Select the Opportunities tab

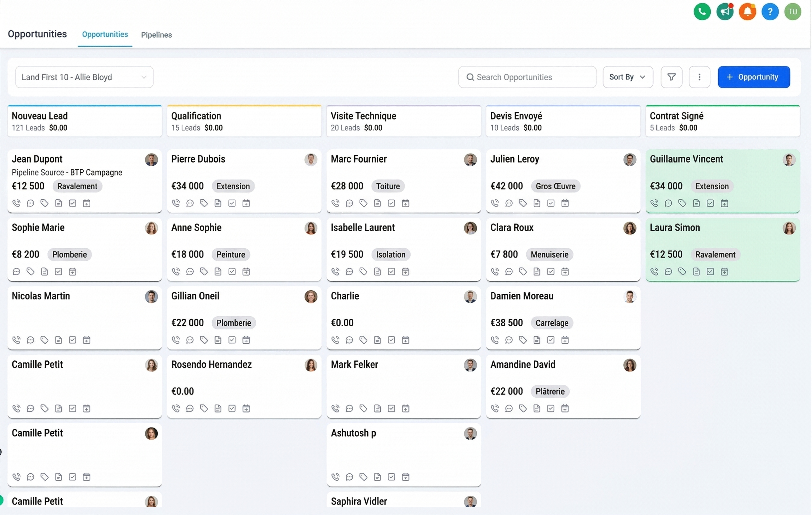(x=104, y=35)
